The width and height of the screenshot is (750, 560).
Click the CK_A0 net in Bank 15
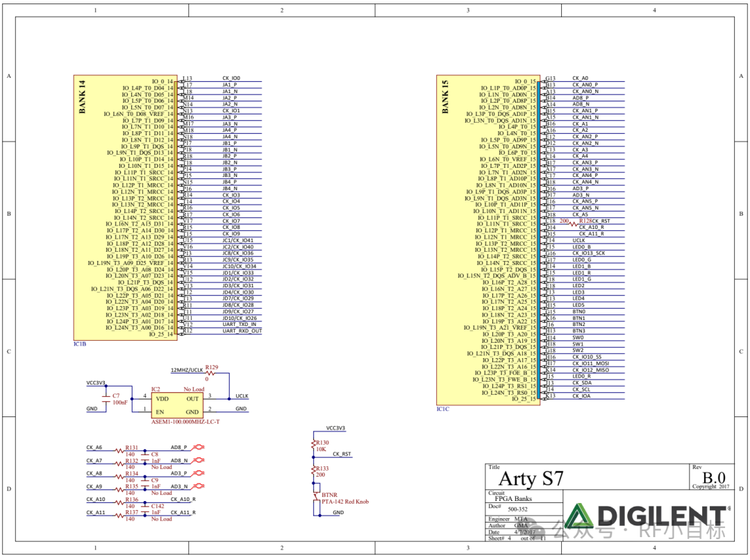pos(580,78)
